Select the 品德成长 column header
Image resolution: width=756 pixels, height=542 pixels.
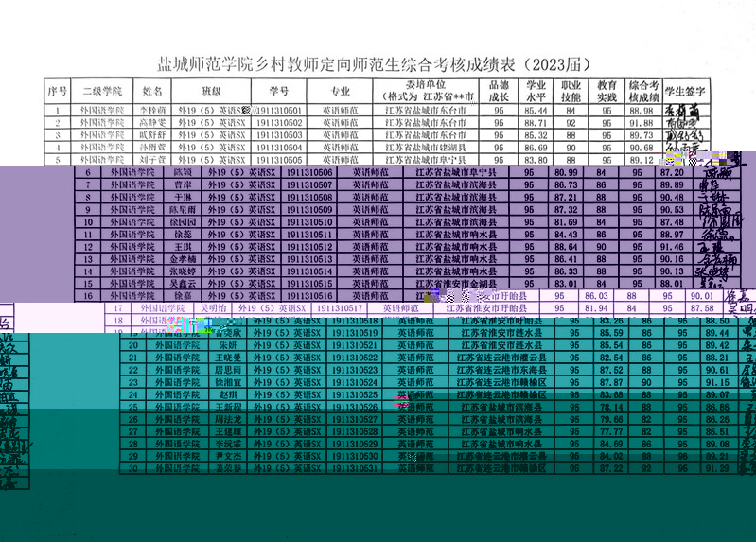[499, 91]
